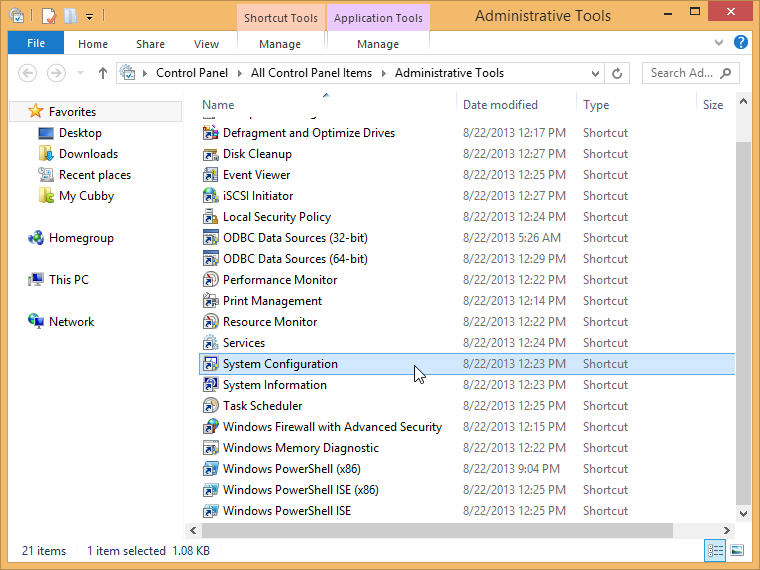Open the Help question mark icon
760x570 pixels.
click(x=741, y=43)
